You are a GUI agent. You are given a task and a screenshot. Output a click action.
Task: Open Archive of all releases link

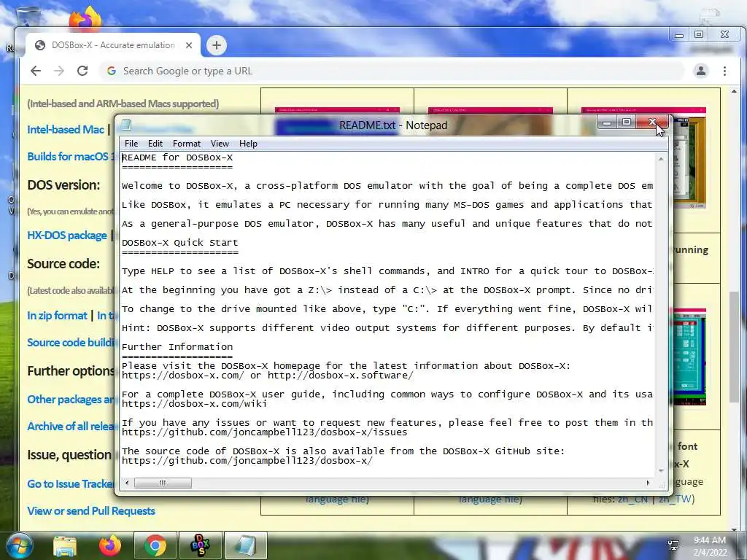[71, 426]
